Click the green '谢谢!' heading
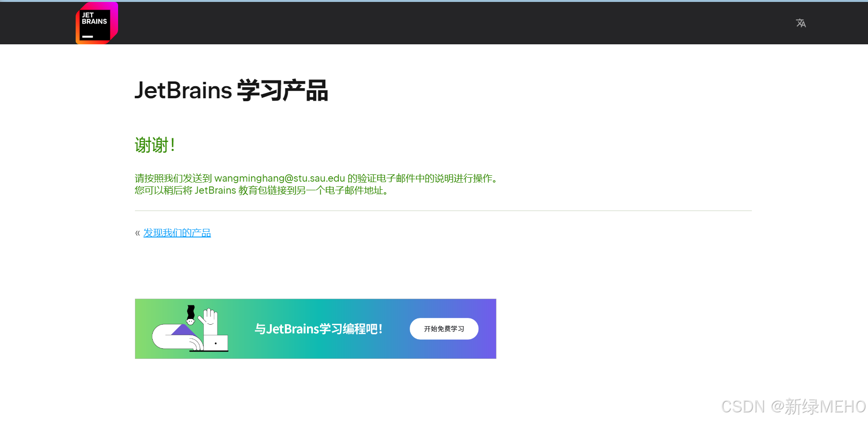Viewport: 868px width, 422px height. click(x=155, y=145)
